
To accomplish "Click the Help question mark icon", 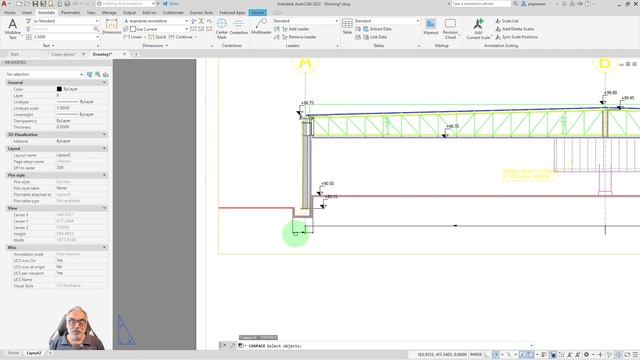I will 588,4.
